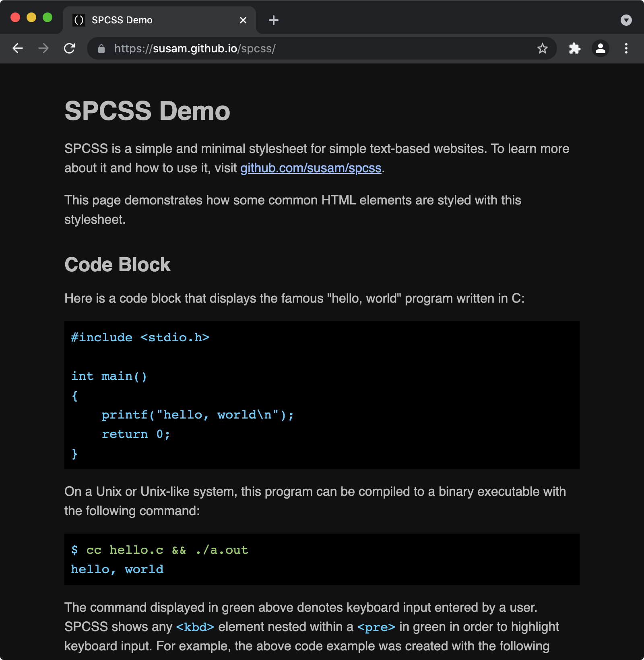Click the printf hello world code line
The width and height of the screenshot is (644, 660).
pos(198,415)
